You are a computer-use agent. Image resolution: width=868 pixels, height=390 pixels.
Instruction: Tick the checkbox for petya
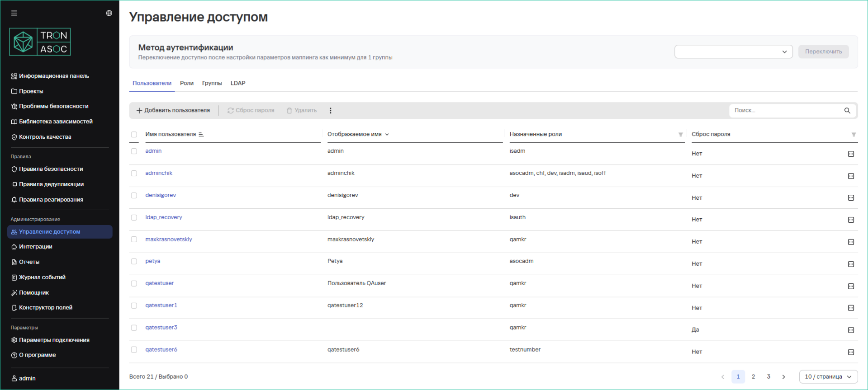[134, 262]
